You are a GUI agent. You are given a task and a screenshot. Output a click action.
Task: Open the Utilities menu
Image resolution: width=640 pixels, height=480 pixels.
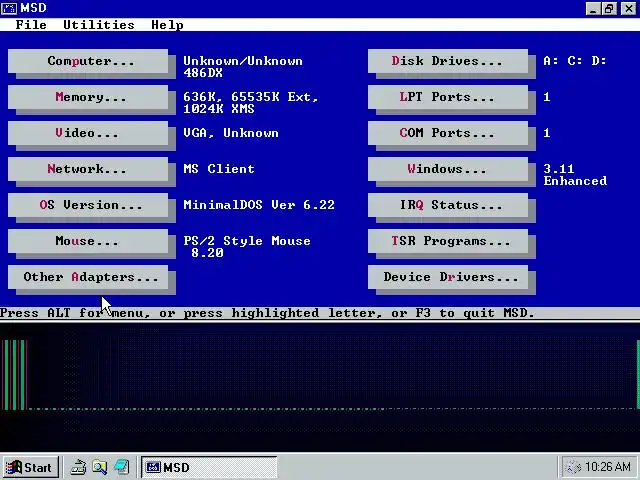pyautogui.click(x=99, y=25)
